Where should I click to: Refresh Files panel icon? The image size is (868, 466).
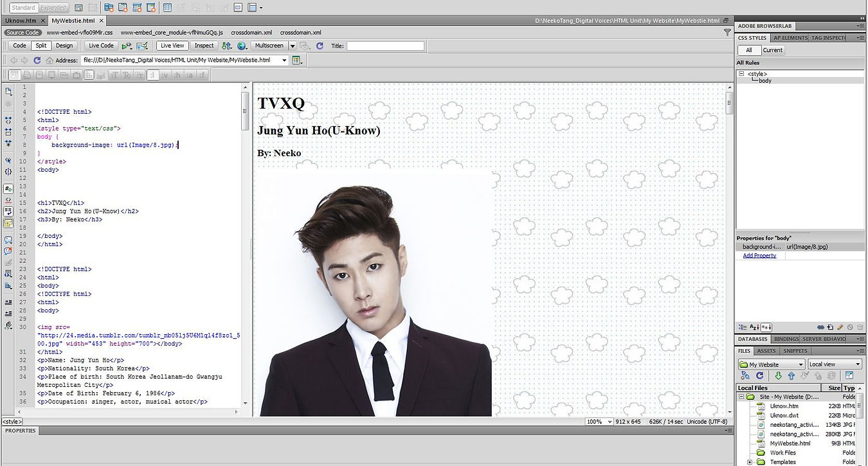[x=759, y=376]
